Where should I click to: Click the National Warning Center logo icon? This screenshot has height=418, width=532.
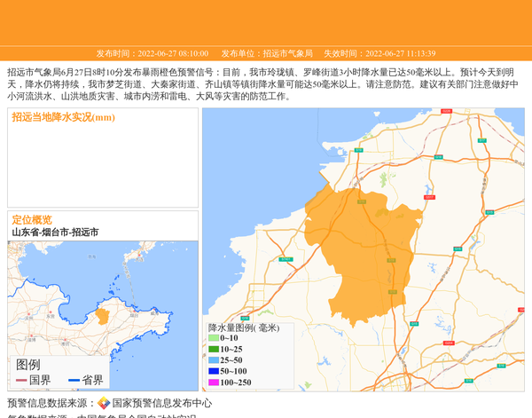[104, 403]
